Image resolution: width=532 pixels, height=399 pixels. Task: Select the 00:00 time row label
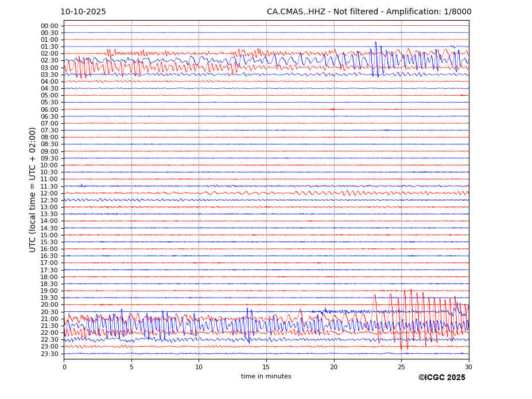pos(49,26)
